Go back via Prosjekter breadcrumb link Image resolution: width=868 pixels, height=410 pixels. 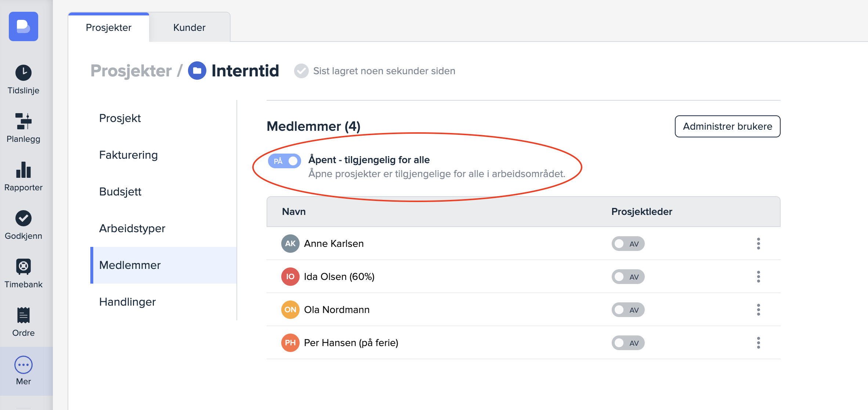tap(131, 71)
